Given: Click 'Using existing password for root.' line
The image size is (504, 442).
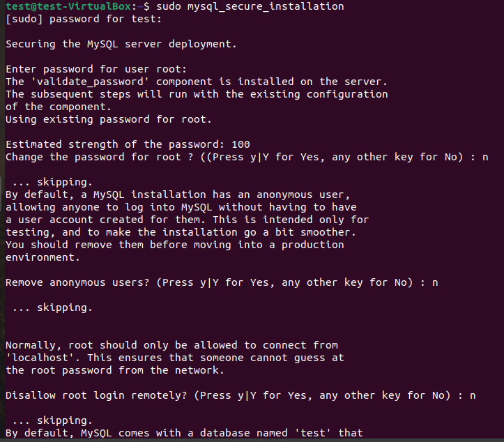Looking at the screenshot, I should [108, 119].
